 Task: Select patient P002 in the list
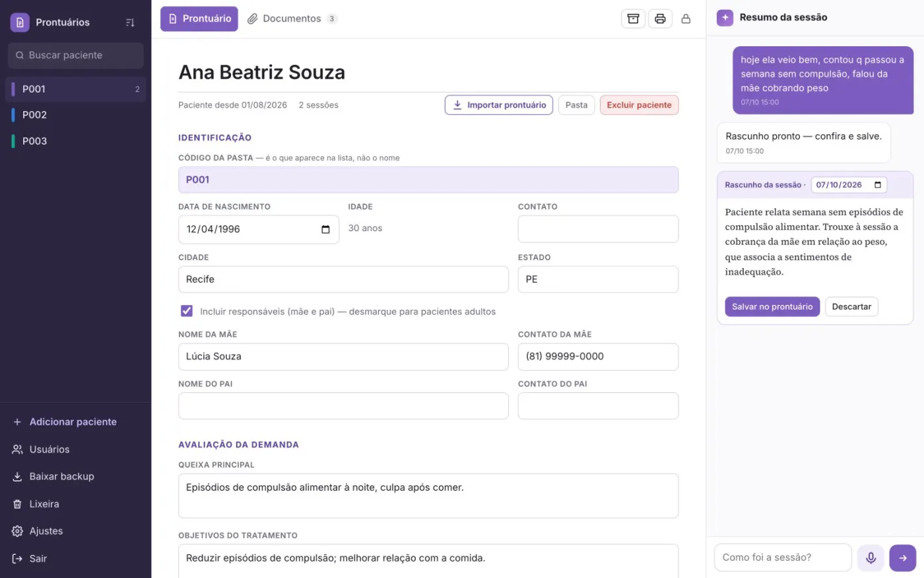pos(75,115)
